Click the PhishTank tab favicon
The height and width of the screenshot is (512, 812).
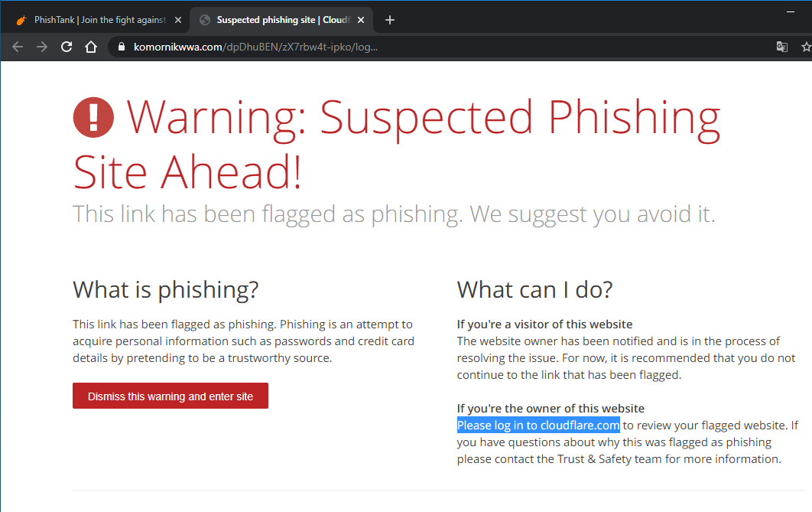[21, 20]
